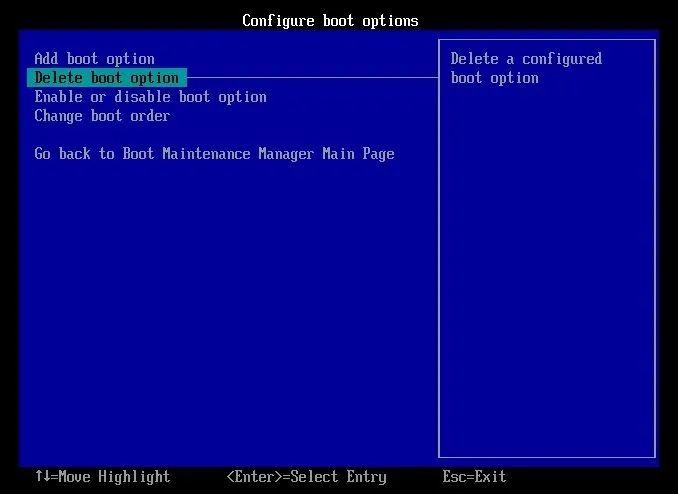Open the highlighted Delete boot option entry
Screen dimensions: 678x494
[107, 78]
